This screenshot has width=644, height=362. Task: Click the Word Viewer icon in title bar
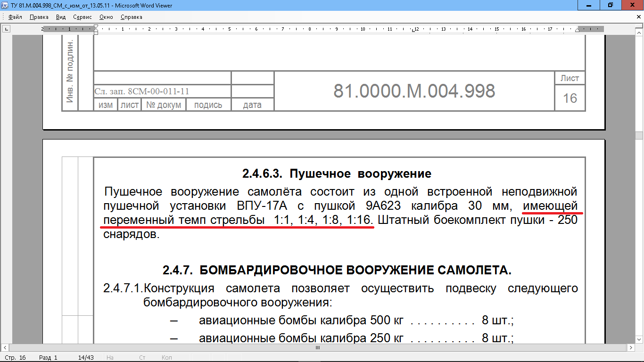5,5
